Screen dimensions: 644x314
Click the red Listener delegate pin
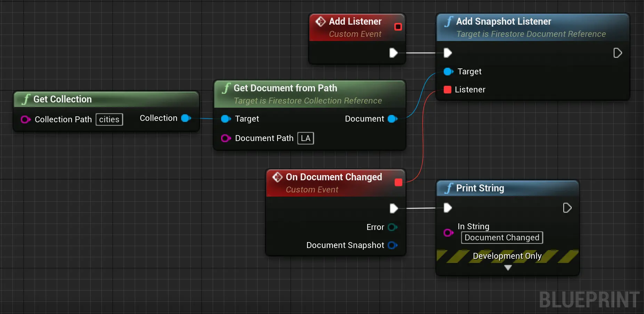click(448, 90)
